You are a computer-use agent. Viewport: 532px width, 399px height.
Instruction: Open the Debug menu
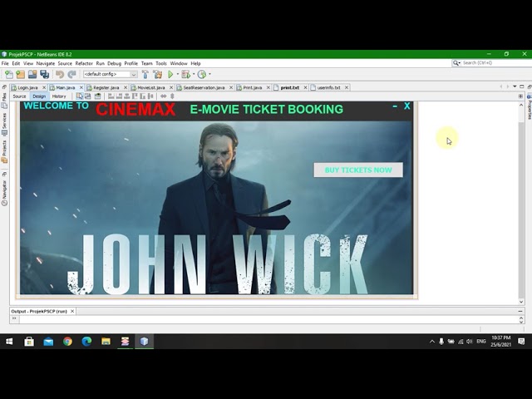(115, 63)
